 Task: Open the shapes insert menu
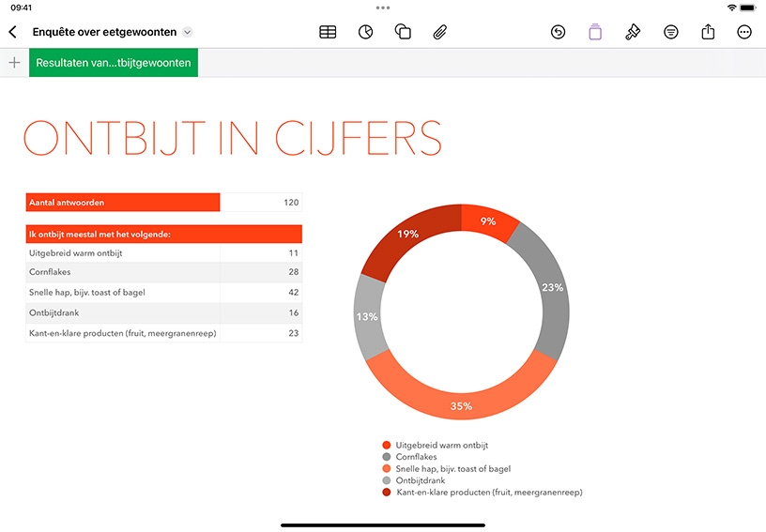(403, 32)
